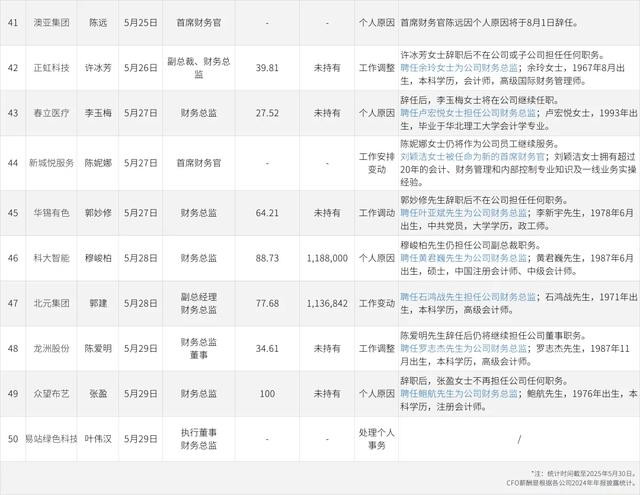This screenshot has height=495, width=640.
Task: Select salary value 27.52
Action: click(267, 113)
